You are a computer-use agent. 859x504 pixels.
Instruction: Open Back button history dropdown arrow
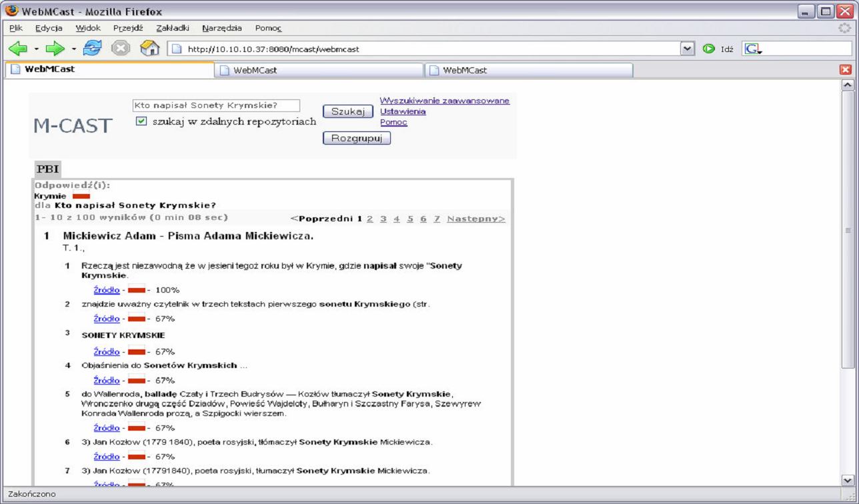pos(36,49)
